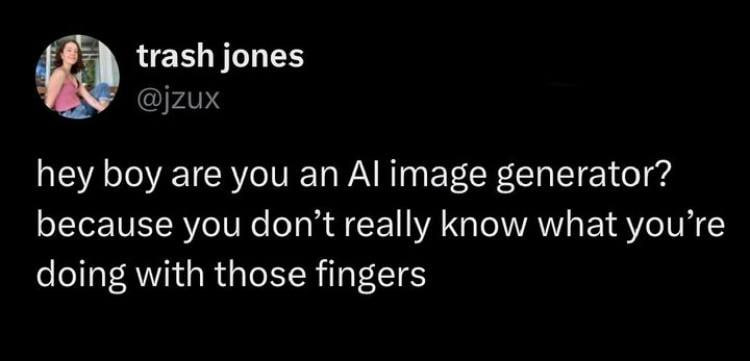Click the word "with" on third line

click(x=149, y=272)
